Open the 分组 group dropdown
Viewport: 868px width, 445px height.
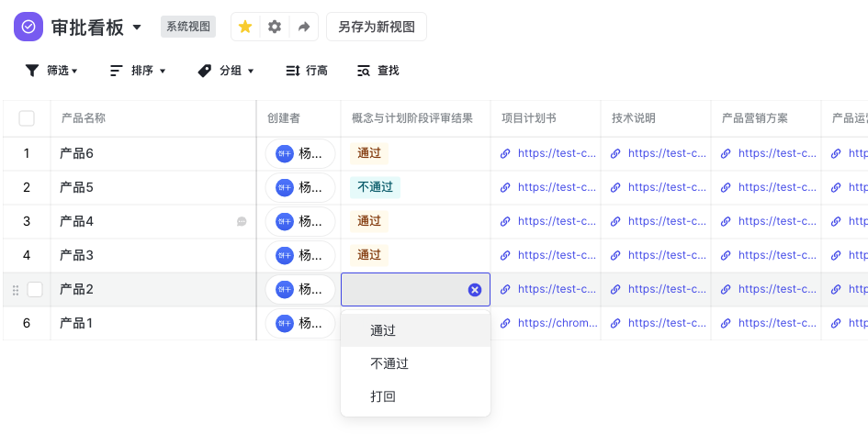[226, 71]
